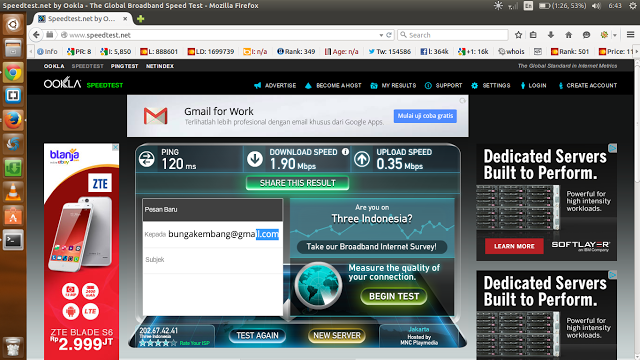Screen dimensions: 640x360
Task: Click the TEST AGAIN button
Action: (x=257, y=336)
